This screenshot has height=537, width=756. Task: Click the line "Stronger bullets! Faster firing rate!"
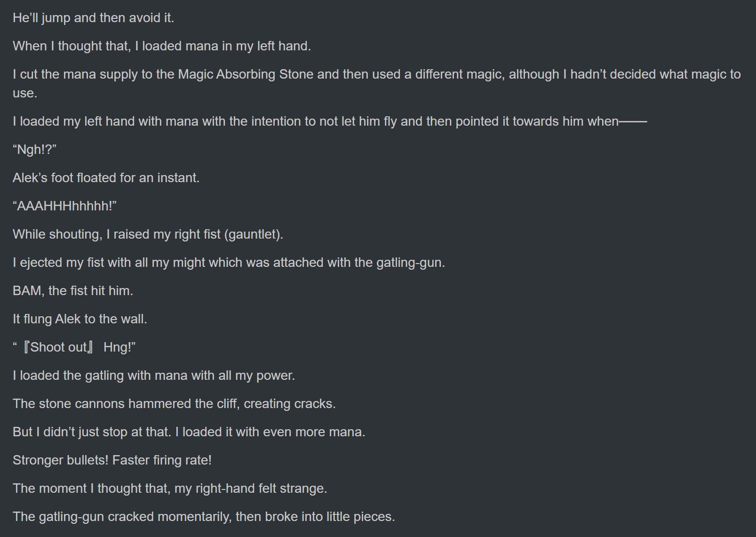(112, 460)
